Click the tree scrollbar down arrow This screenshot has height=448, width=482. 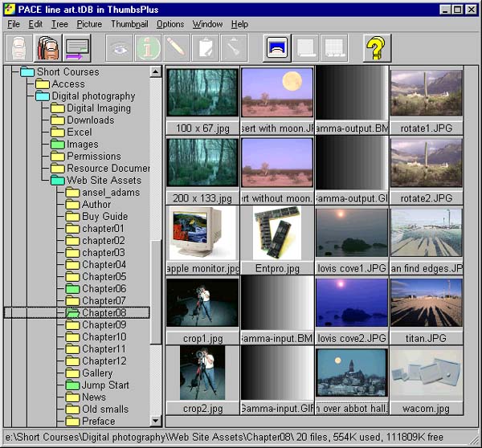(156, 421)
